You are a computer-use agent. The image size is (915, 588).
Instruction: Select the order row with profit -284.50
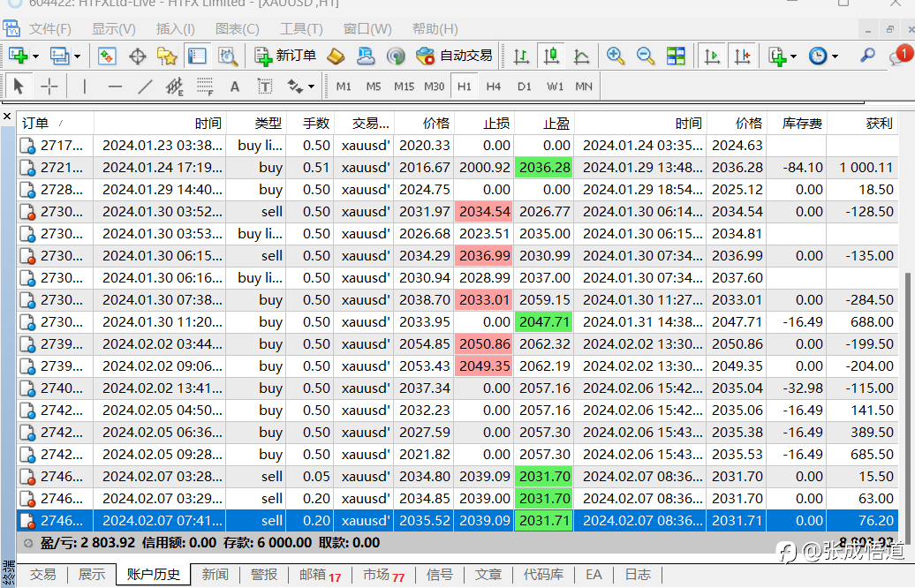[x=457, y=300]
